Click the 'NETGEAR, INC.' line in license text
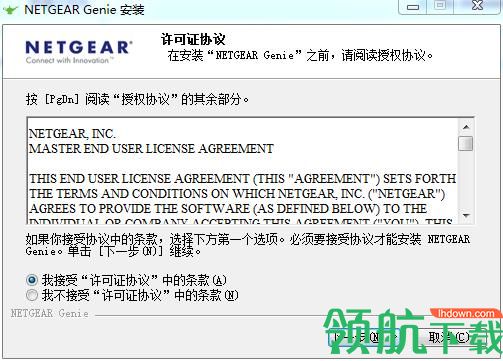 72,134
